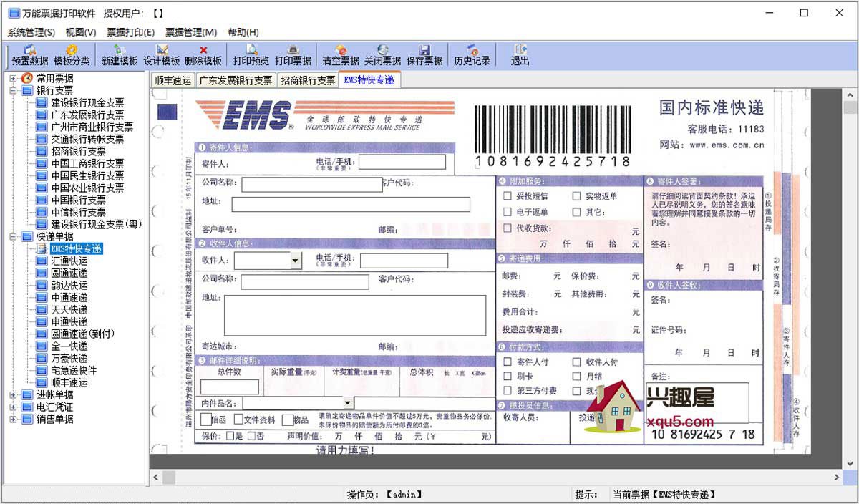
Task: Check the 月结 payment checkbox
Action: point(577,376)
